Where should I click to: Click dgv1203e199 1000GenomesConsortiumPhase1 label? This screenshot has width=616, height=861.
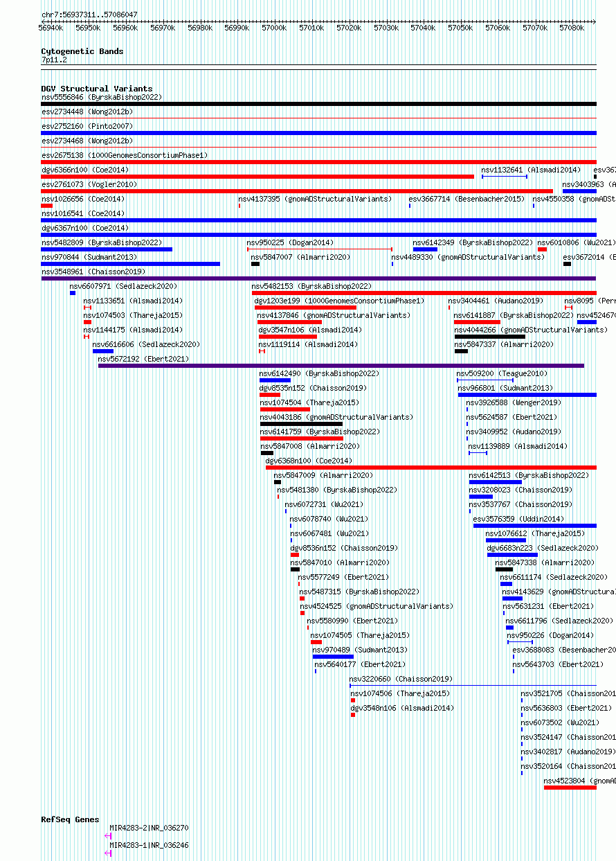[339, 301]
